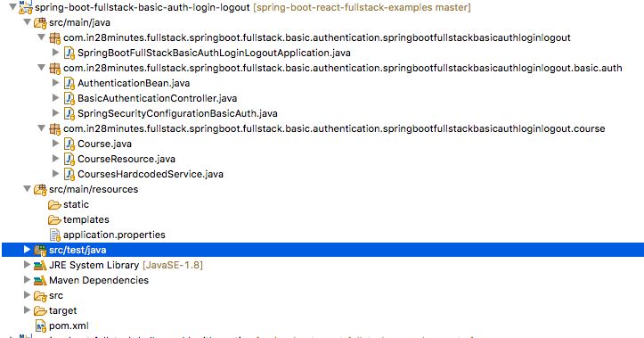Select the src/main/java label
Viewport: 644px width, 338px height.
click(79, 22)
